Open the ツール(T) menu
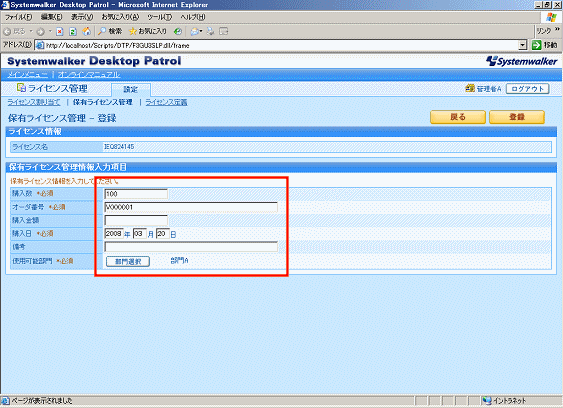 (x=159, y=17)
